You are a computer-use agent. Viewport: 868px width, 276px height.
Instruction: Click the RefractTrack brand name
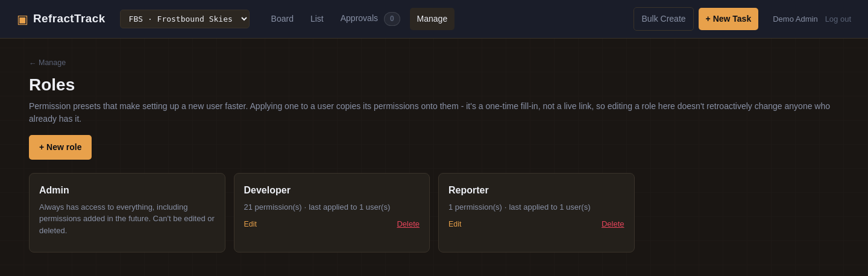coord(69,19)
